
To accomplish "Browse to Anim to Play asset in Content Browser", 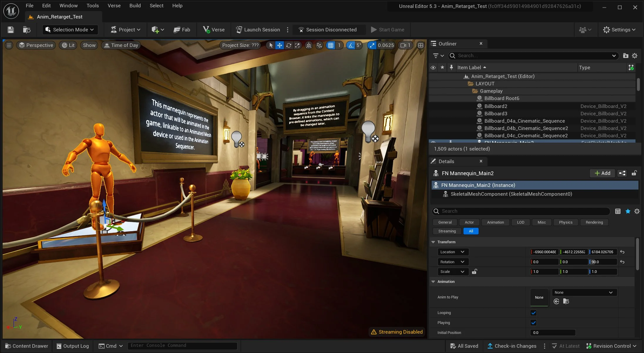I will click(566, 301).
